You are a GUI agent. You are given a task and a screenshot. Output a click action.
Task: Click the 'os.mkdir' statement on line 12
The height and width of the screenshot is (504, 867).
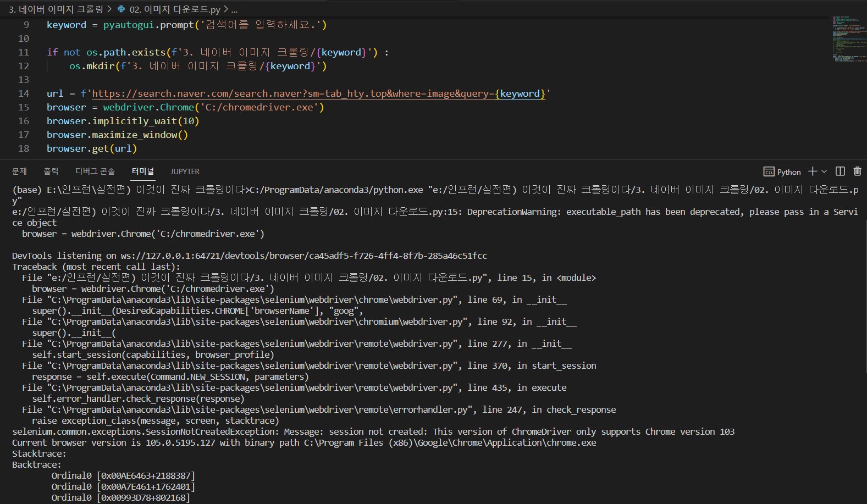coord(198,66)
